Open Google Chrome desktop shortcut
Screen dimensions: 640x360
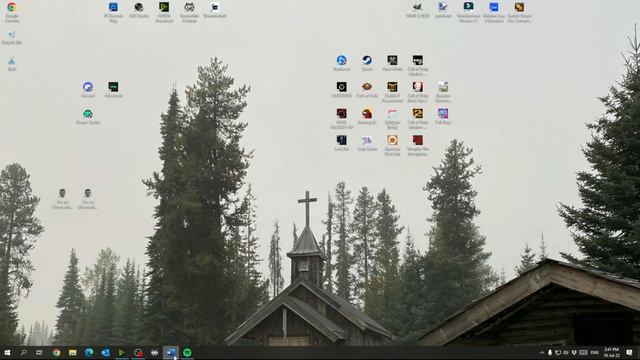pyautogui.click(x=12, y=11)
